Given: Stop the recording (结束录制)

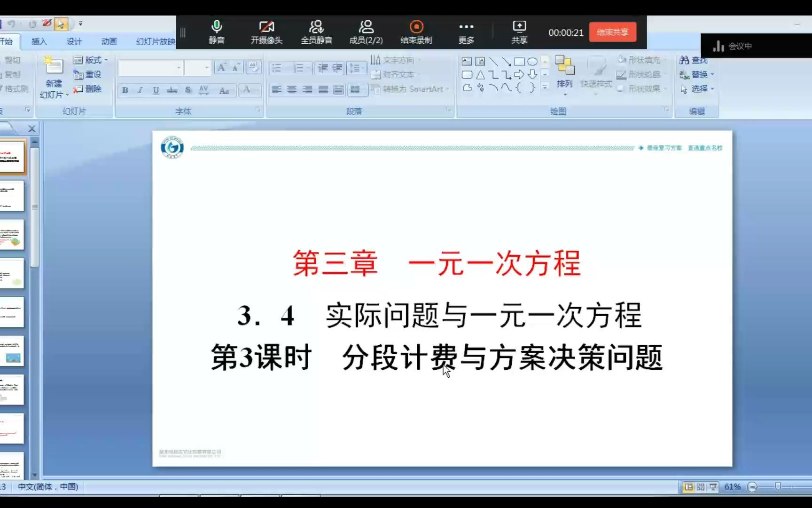Looking at the screenshot, I should (416, 32).
